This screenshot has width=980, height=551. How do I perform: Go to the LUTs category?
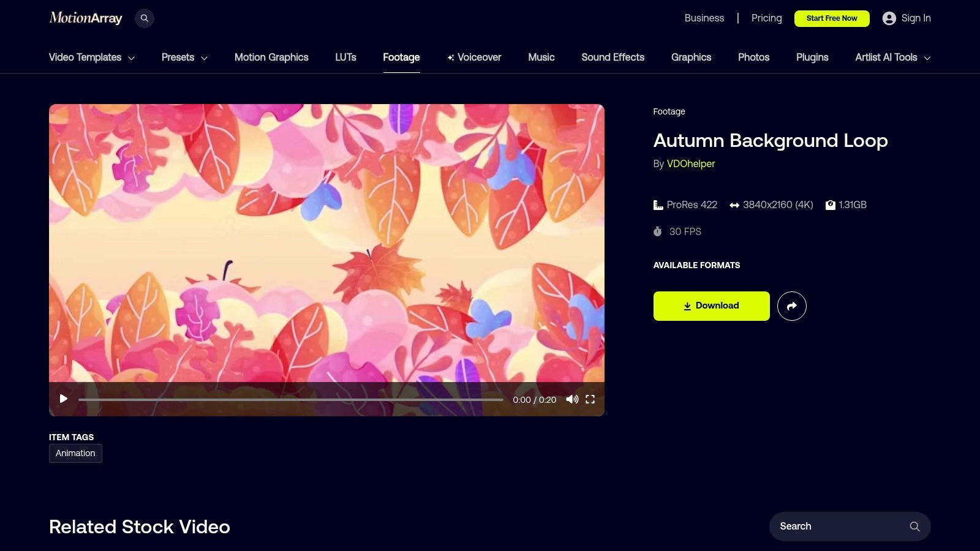(345, 57)
